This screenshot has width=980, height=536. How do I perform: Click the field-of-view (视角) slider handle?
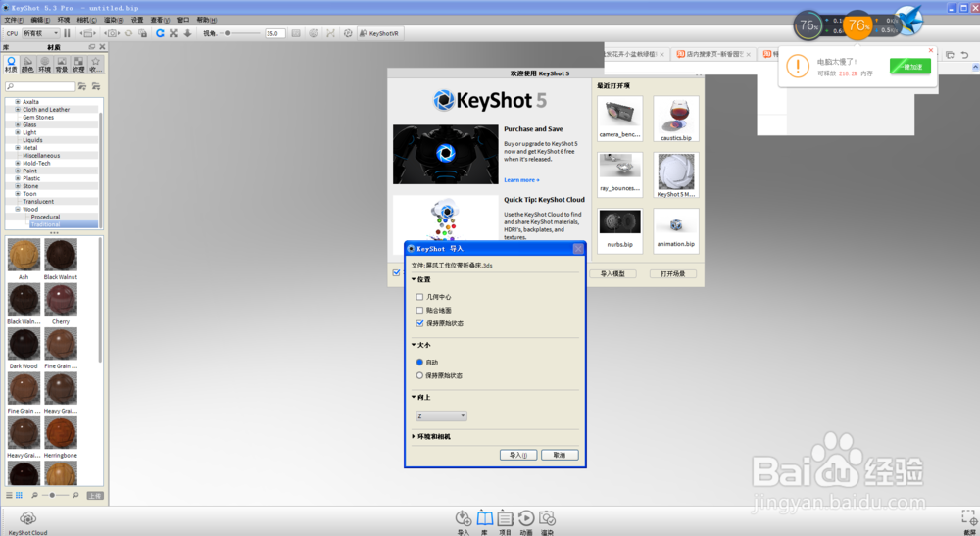point(228,33)
